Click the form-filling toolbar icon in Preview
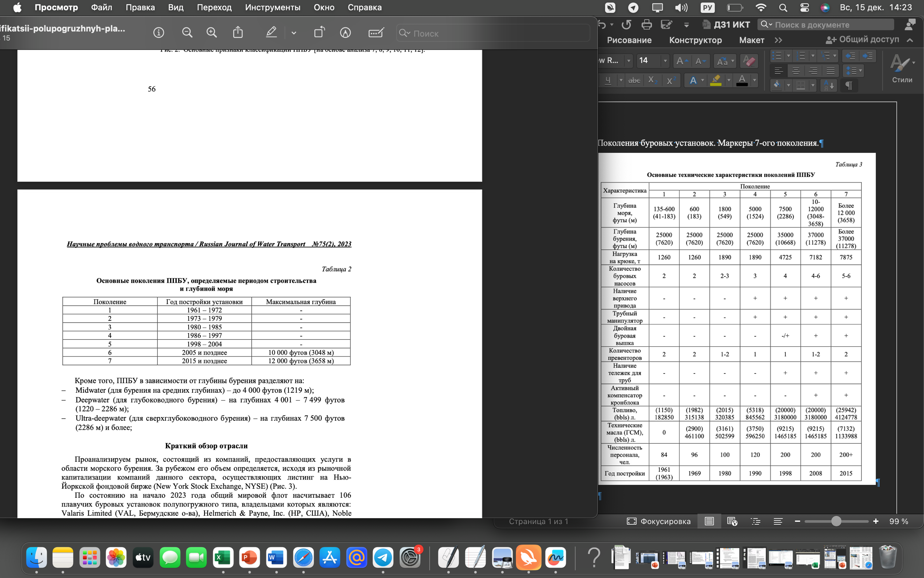Screen dimensions: 924x578 point(376,33)
